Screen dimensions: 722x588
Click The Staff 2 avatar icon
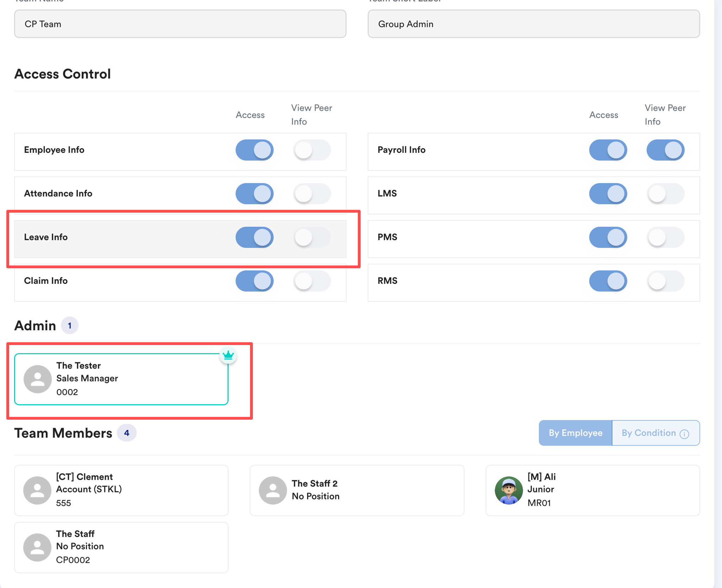[273, 490]
